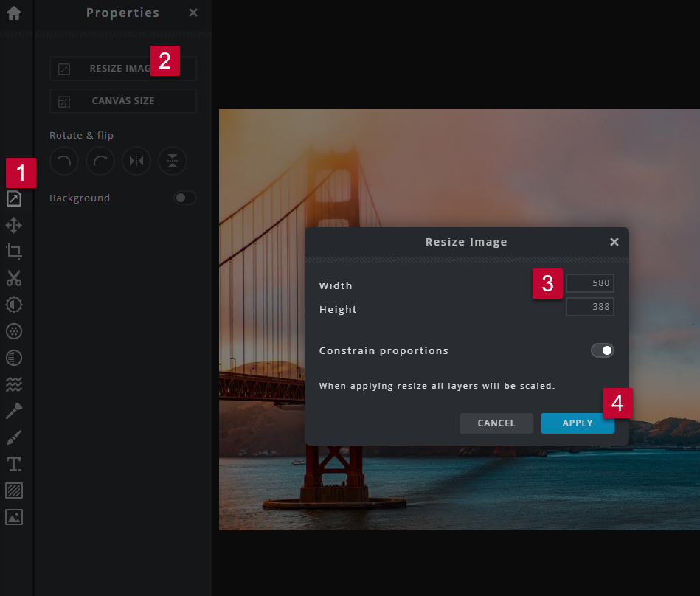This screenshot has width=700, height=596.
Task: Click the Height input field
Action: [589, 307]
